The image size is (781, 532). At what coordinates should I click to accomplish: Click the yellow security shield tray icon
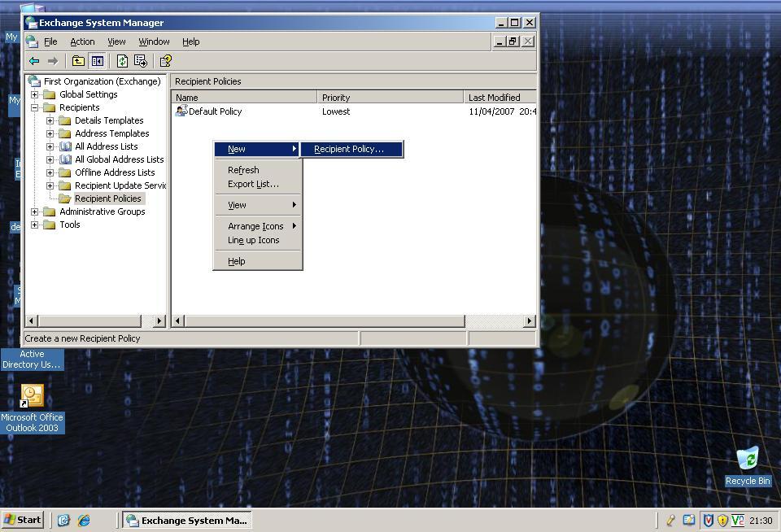point(722,521)
